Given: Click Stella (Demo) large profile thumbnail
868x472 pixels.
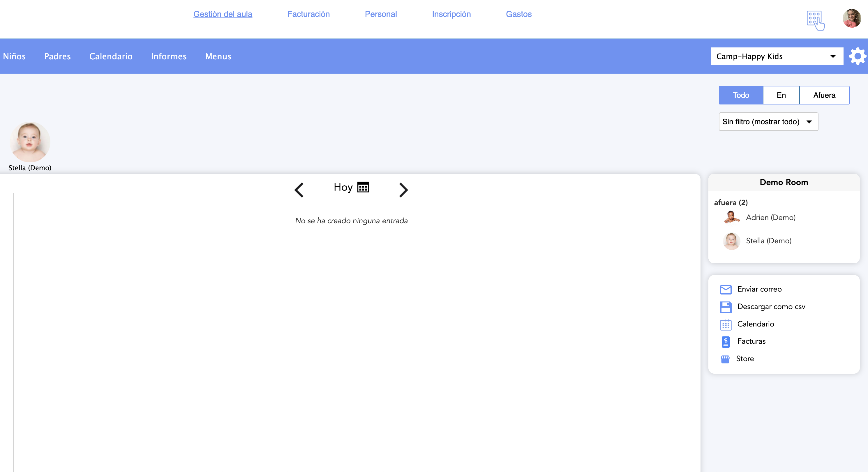Looking at the screenshot, I should click(x=30, y=142).
